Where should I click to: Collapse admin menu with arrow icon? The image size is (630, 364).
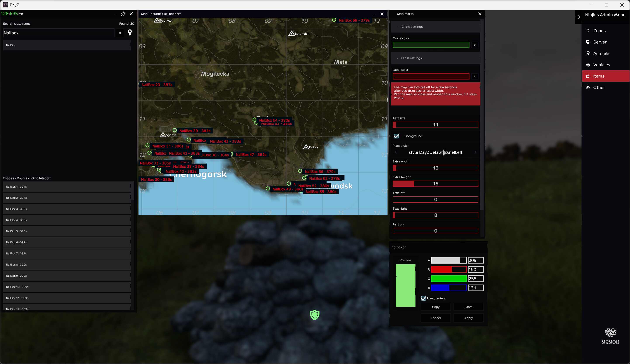click(578, 17)
